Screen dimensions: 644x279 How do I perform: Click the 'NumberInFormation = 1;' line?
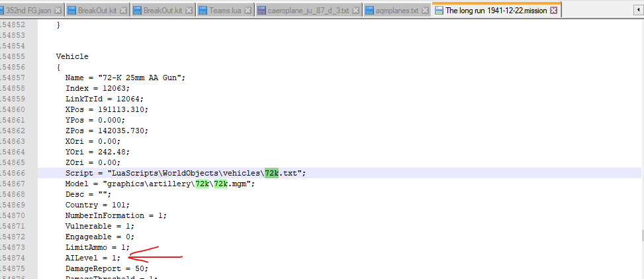pos(116,215)
